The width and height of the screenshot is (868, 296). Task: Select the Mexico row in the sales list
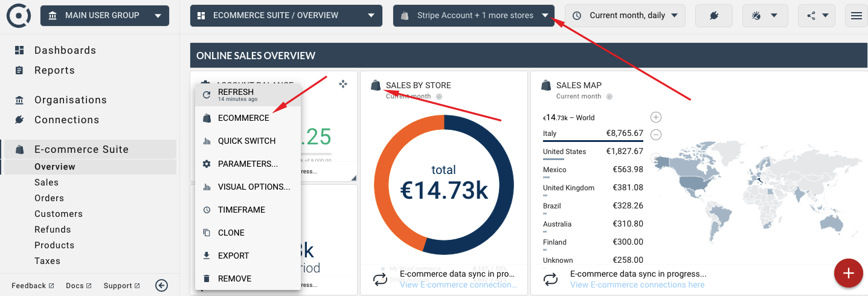[x=593, y=170]
